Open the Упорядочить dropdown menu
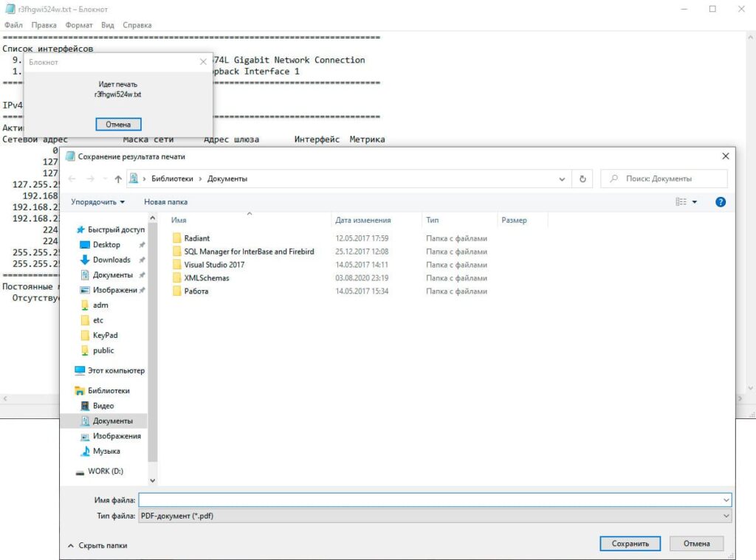 click(97, 201)
